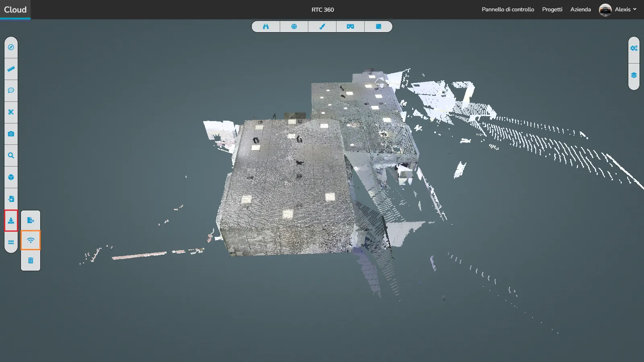The width and height of the screenshot is (644, 362).
Task: Open the gears settings panel
Action: (634, 48)
